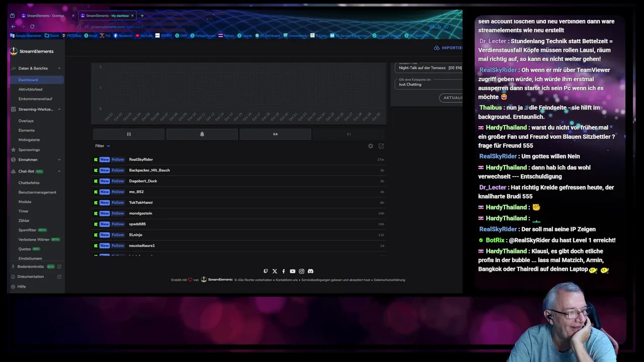644x362 pixels.
Task: Open Aktivitätsfeed in the sidebar
Action: tap(30, 89)
